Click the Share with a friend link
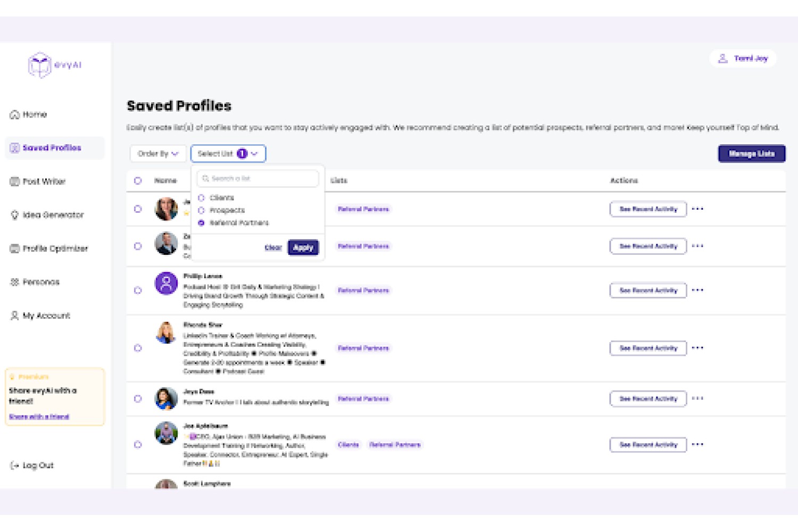 coord(39,417)
